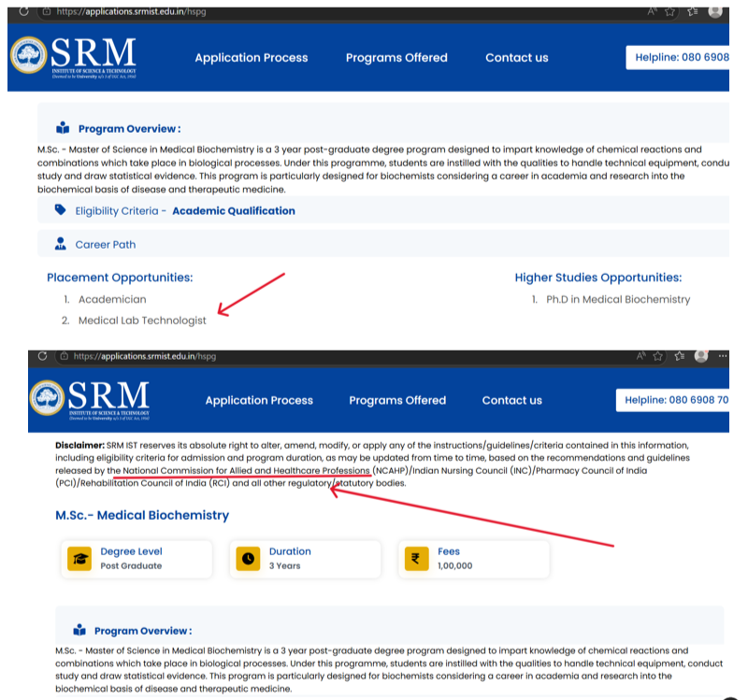Open Programs Offered in the bottom page menu
Image resolution: width=748 pixels, height=700 pixels.
[x=397, y=400]
